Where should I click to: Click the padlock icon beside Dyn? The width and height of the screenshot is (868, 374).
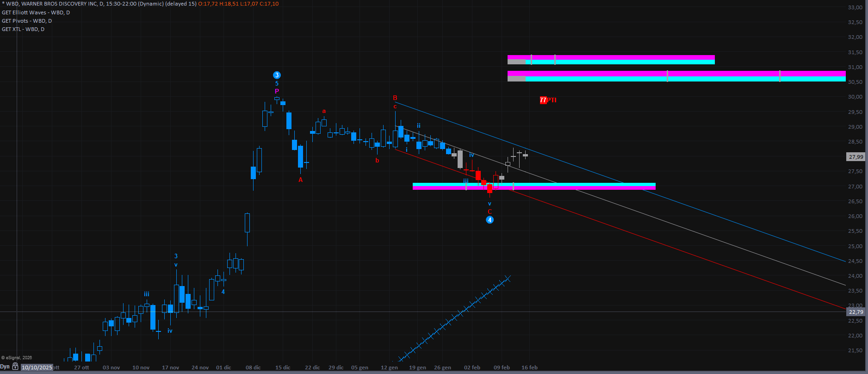(x=15, y=367)
